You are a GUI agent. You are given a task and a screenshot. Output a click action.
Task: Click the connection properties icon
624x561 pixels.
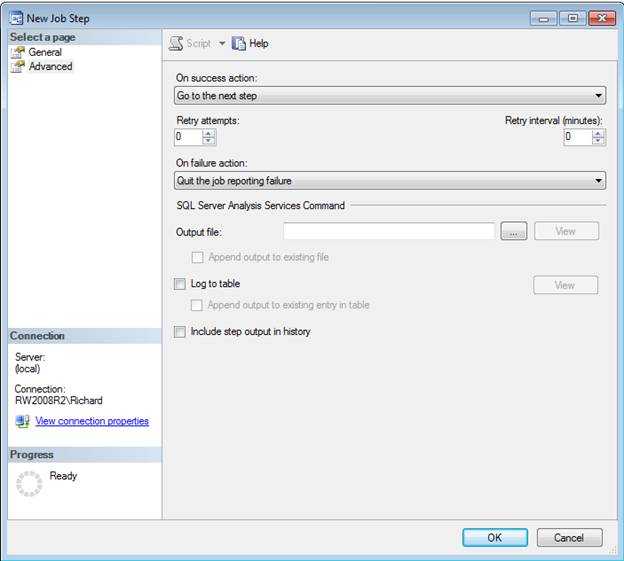[x=23, y=421]
